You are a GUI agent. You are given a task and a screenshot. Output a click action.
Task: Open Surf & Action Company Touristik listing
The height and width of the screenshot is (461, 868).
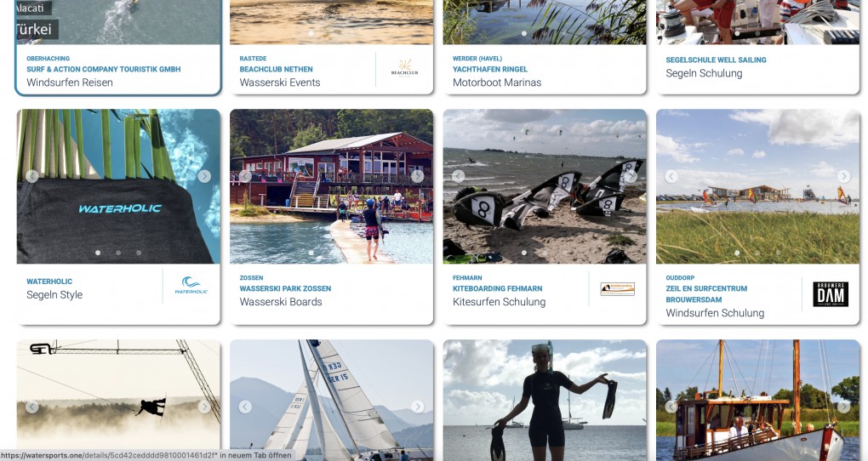point(104,69)
